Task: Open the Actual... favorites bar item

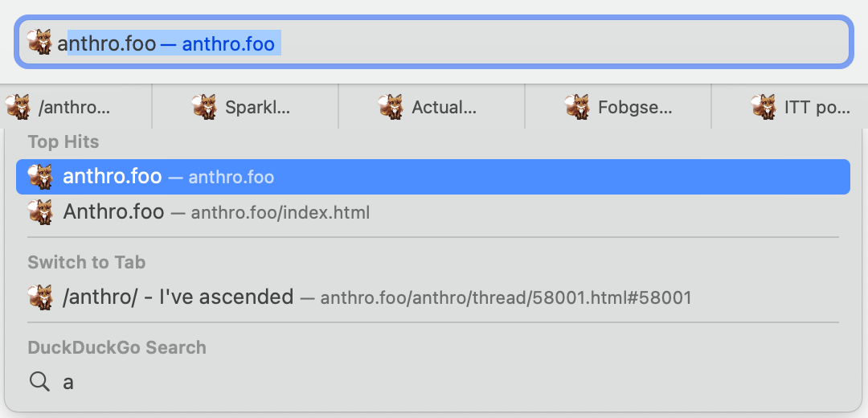Action: (444, 107)
